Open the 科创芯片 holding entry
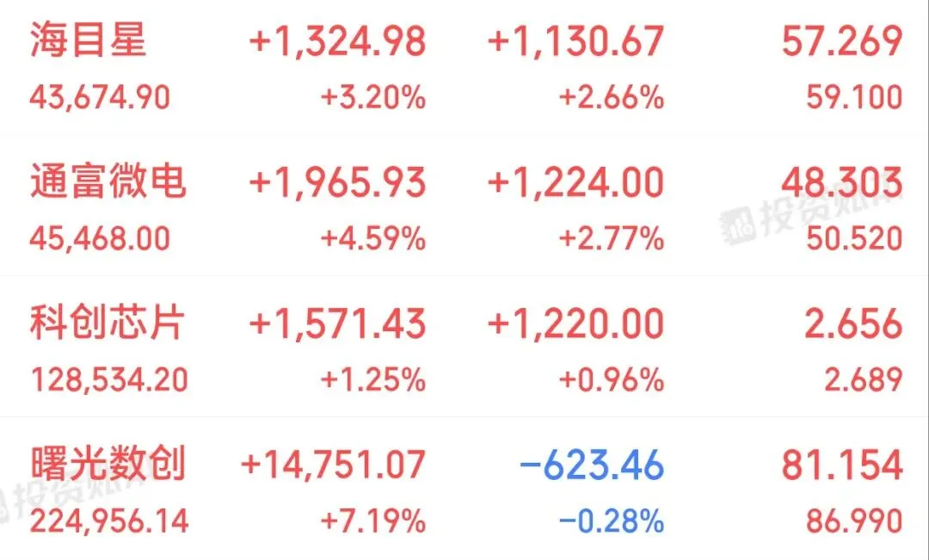 click(464, 347)
